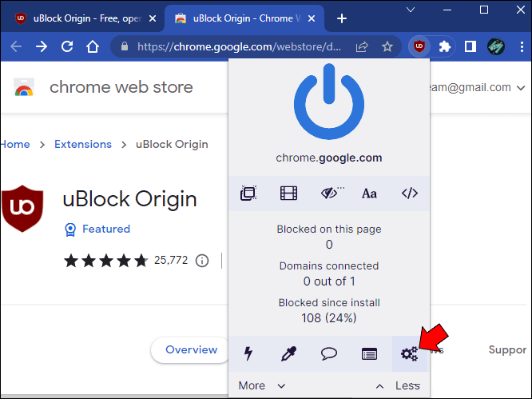Expand the More section in popup
This screenshot has height=399, width=532.
pyautogui.click(x=261, y=385)
